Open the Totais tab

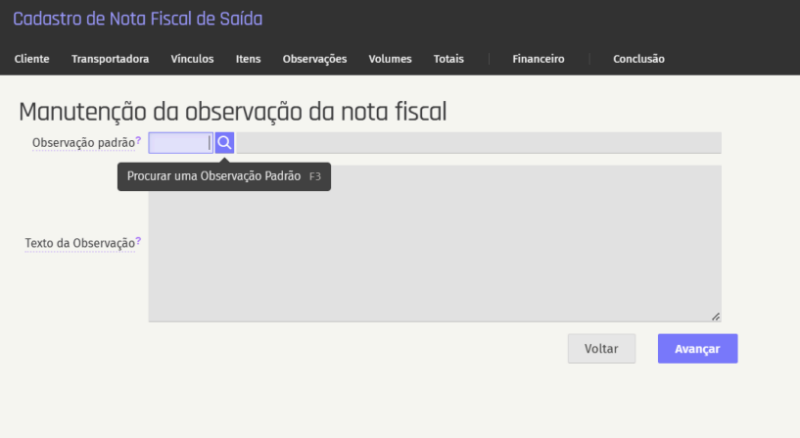[x=448, y=59]
